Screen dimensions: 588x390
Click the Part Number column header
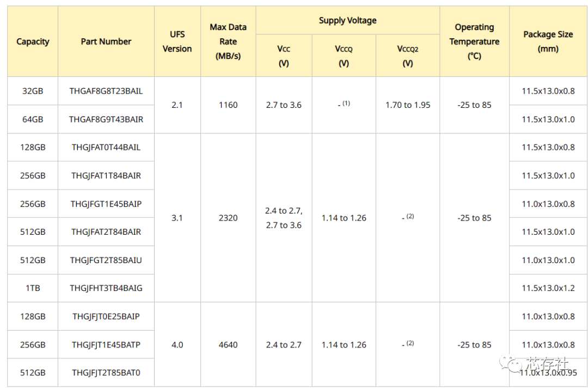[106, 41]
